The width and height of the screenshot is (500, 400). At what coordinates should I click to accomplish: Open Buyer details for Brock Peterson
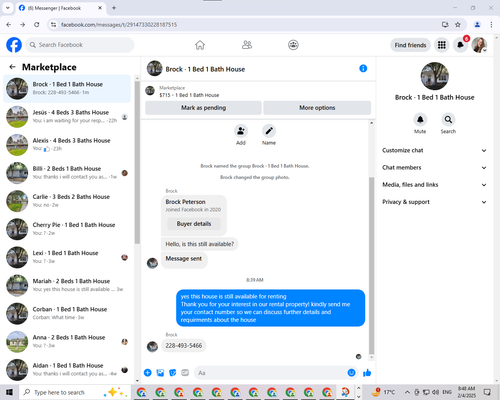click(x=194, y=224)
